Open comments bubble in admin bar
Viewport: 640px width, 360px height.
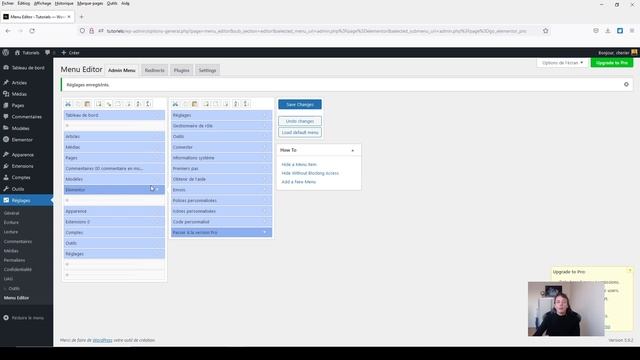coord(48,53)
